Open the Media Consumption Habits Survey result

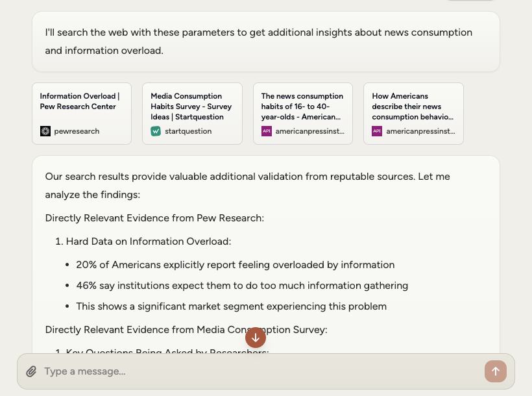click(x=192, y=106)
